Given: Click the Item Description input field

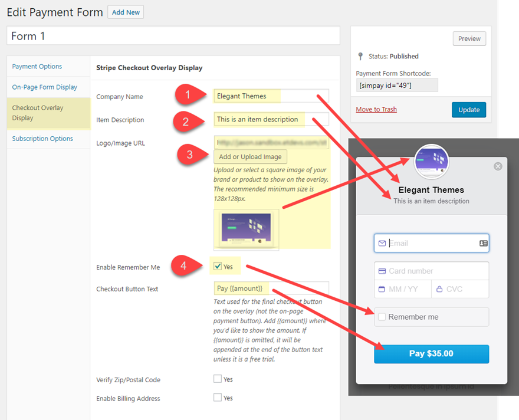Looking at the screenshot, I should [271, 119].
